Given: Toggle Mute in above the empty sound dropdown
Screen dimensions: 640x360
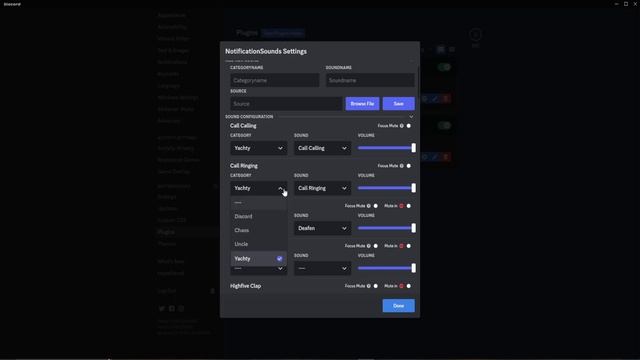Looking at the screenshot, I should click(x=409, y=246).
